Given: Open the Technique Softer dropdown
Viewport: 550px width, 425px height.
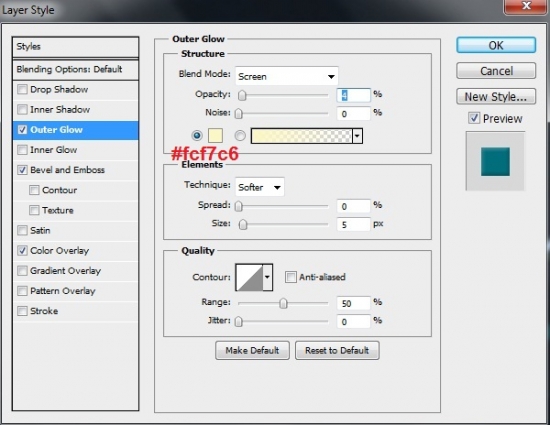Looking at the screenshot, I should coord(260,187).
